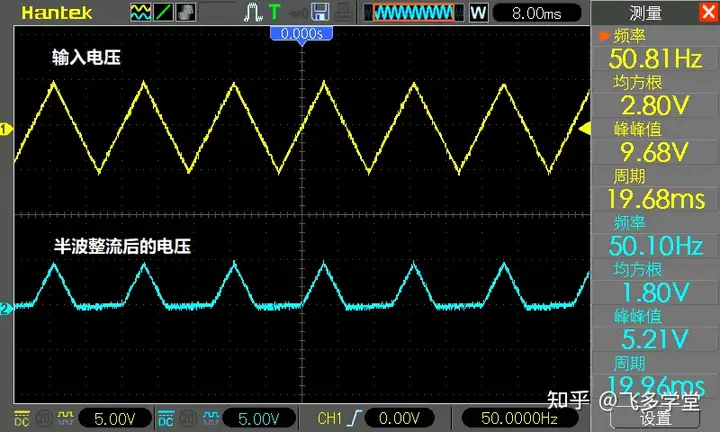Click the yellow CH1 5.00V scale readout

click(x=115, y=419)
